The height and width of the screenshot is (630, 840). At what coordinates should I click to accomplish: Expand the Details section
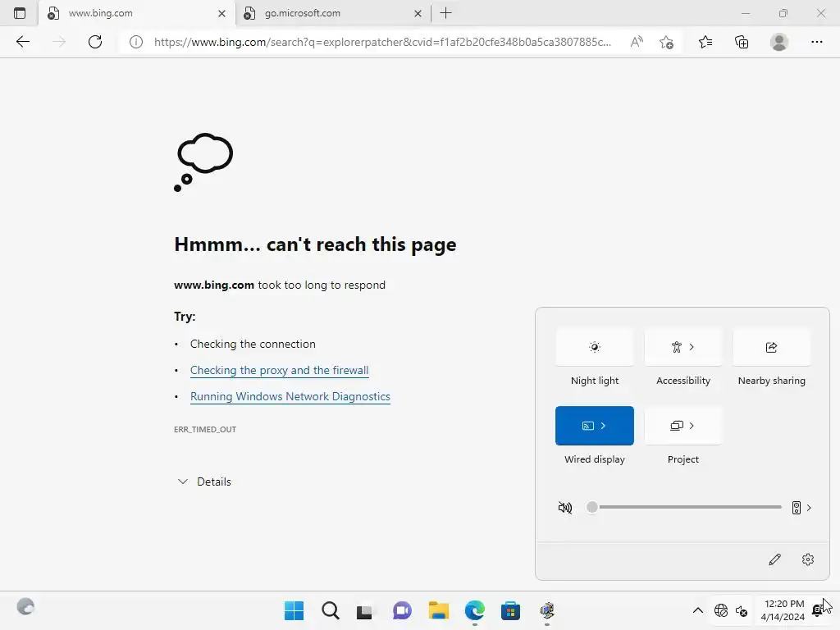[x=203, y=482]
